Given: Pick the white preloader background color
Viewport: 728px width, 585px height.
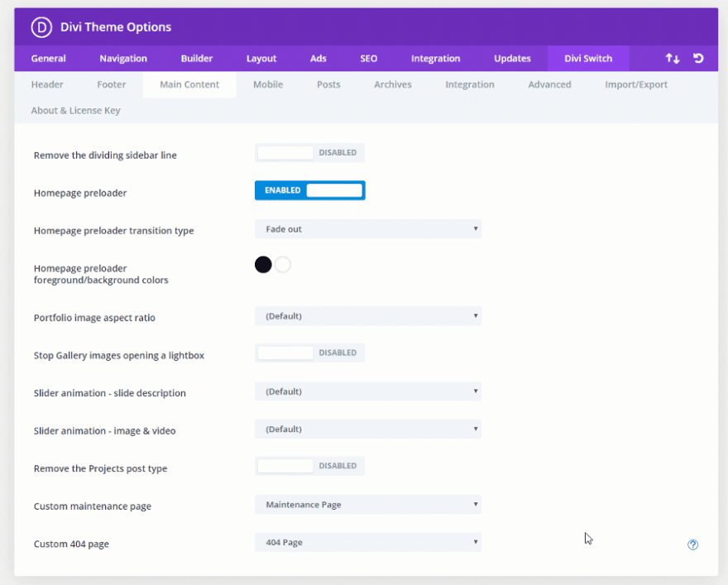Looking at the screenshot, I should 283,265.
